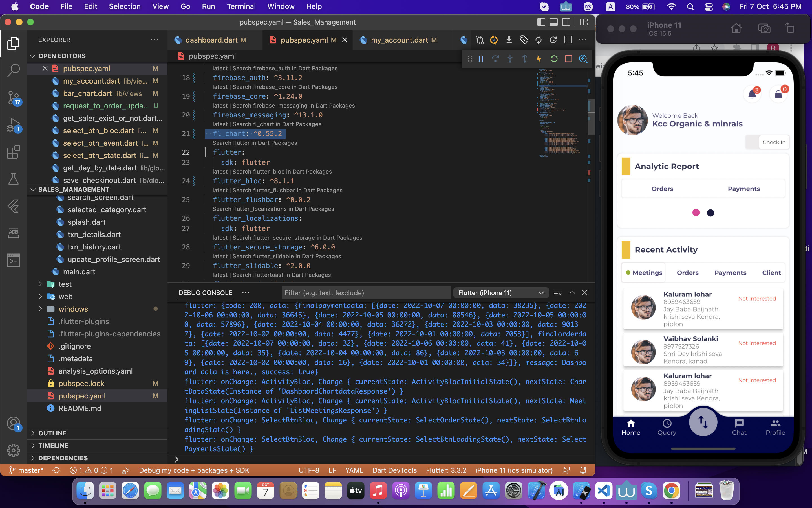Open the Flutter sidebar view

pyautogui.click(x=14, y=206)
